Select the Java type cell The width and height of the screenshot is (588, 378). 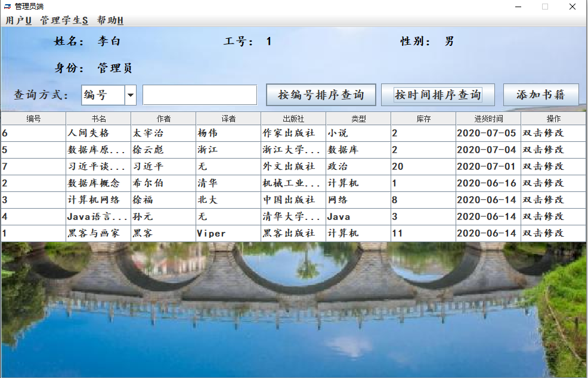[358, 217]
